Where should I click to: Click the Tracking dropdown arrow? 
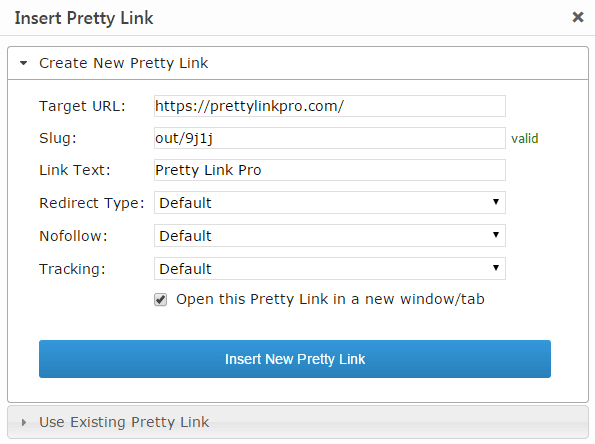tap(496, 268)
